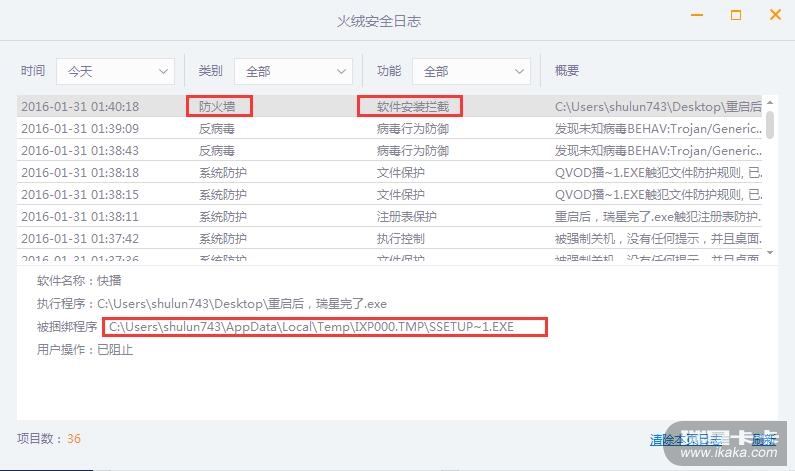Select the log entry at 01:38:18
This screenshot has height=471, width=795.
(389, 172)
